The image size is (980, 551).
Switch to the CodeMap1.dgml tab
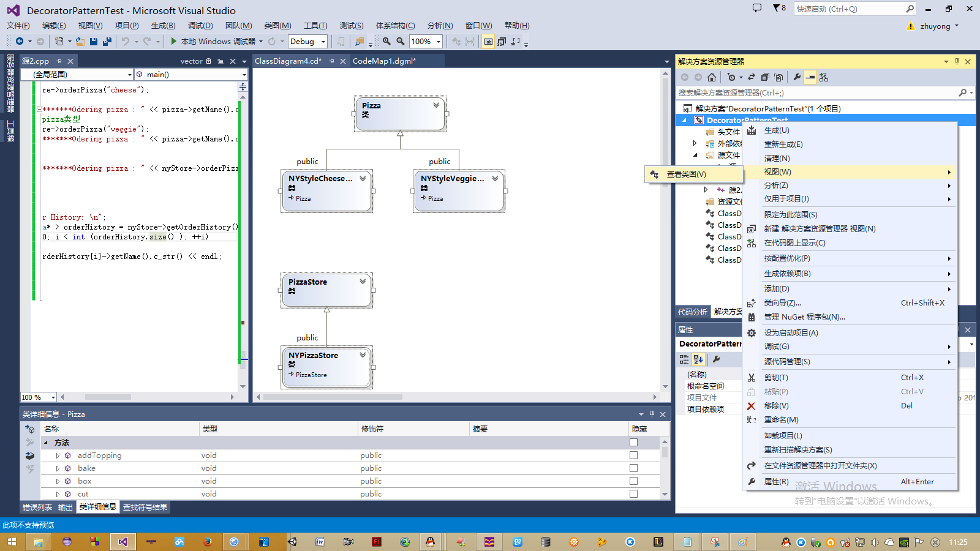click(384, 61)
